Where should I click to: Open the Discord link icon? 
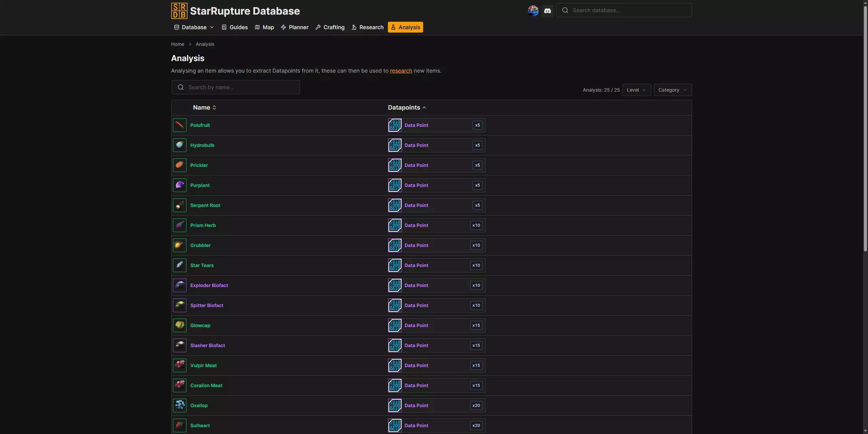click(547, 11)
